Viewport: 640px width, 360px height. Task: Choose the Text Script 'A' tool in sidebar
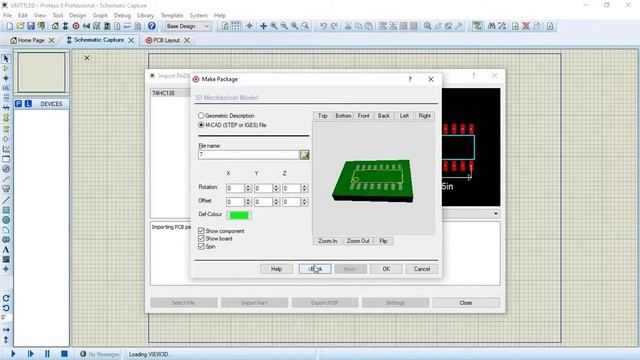[x=6, y=249]
